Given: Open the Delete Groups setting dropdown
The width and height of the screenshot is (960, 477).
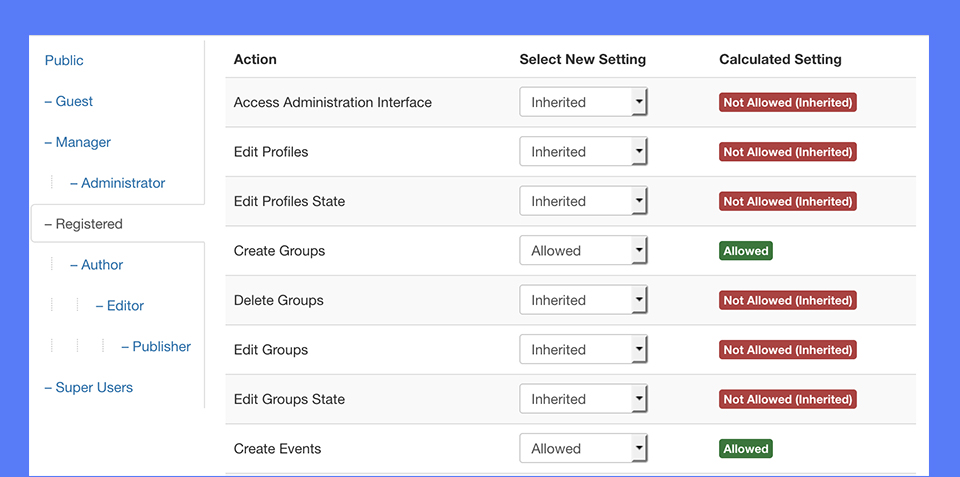Looking at the screenshot, I should 583,300.
